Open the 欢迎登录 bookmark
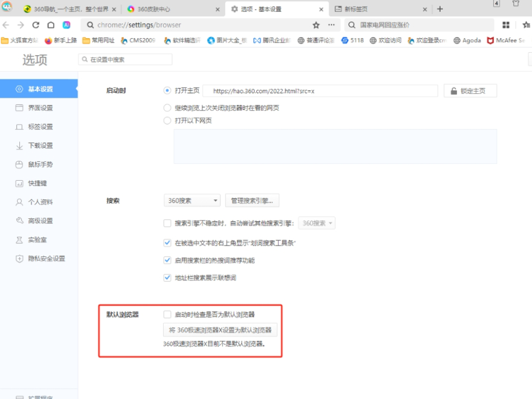Image resolution: width=532 pixels, height=399 pixels. [427, 40]
